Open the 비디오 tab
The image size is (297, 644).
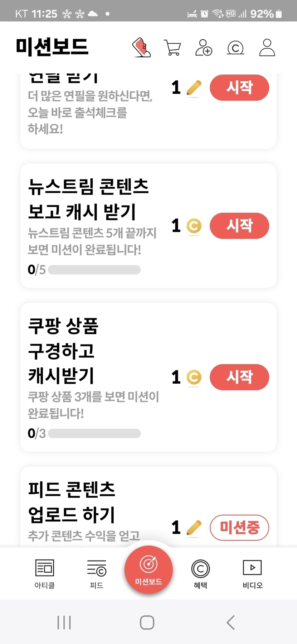coord(252,573)
